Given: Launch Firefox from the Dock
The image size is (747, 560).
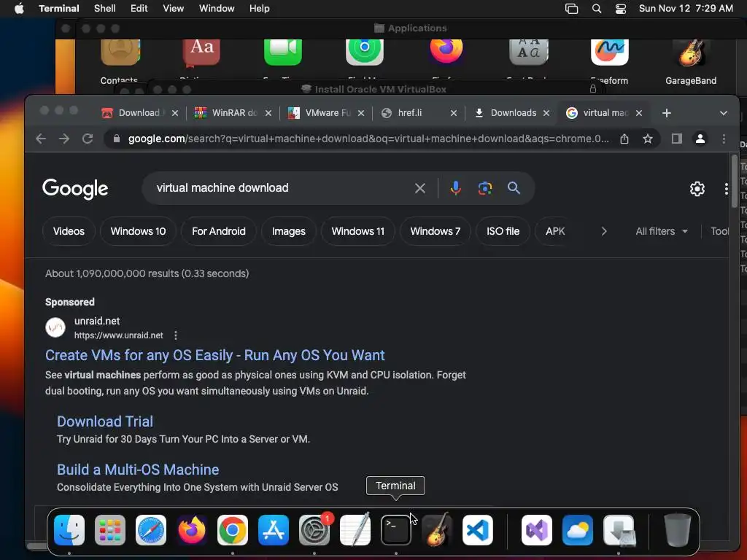Looking at the screenshot, I should (192, 530).
